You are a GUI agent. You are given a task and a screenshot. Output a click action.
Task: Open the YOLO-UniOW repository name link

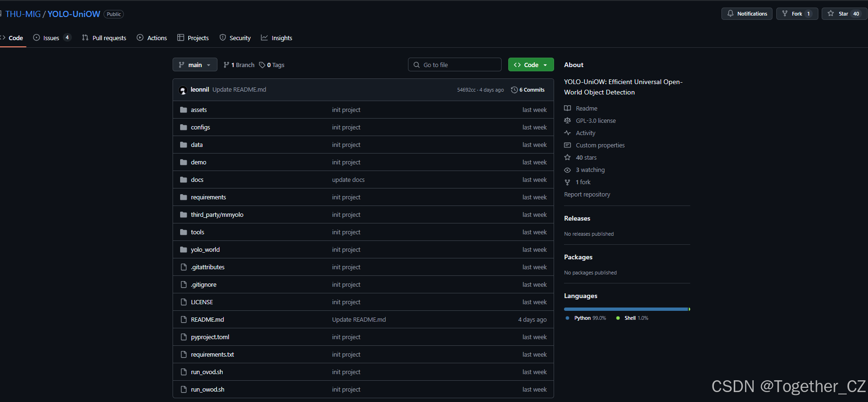point(74,14)
